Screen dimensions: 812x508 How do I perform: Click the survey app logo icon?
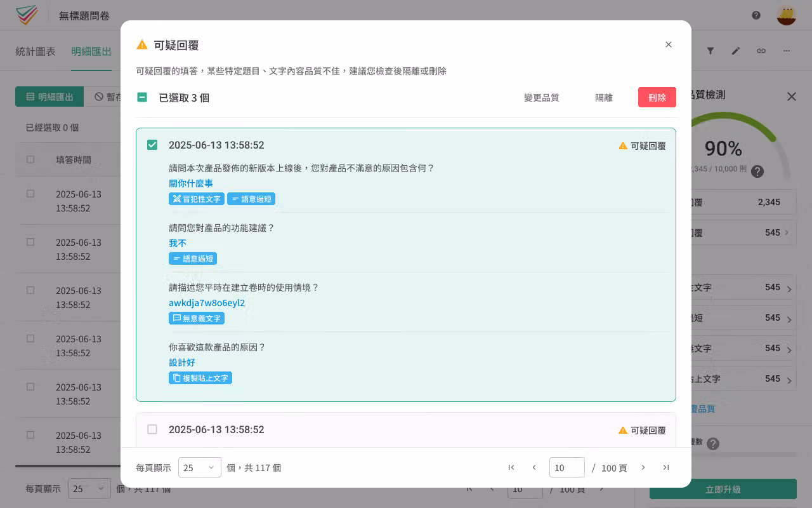tap(27, 15)
